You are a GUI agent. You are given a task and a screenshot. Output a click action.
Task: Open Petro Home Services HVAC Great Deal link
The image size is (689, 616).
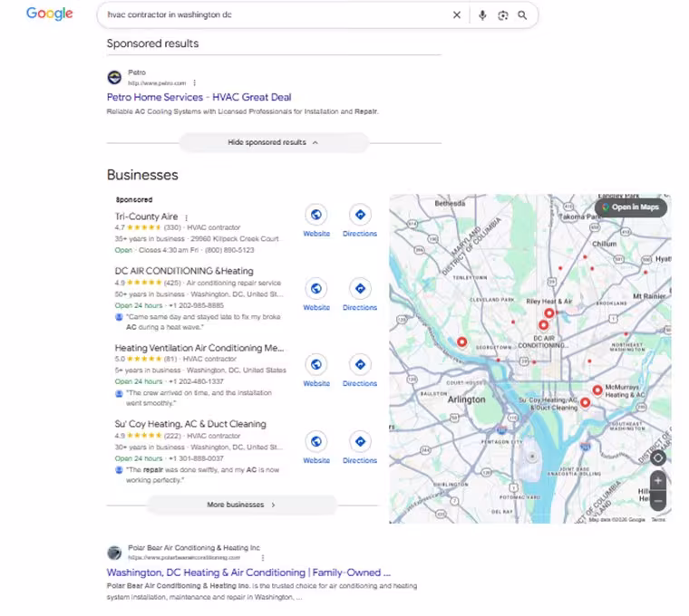pyautogui.click(x=199, y=97)
